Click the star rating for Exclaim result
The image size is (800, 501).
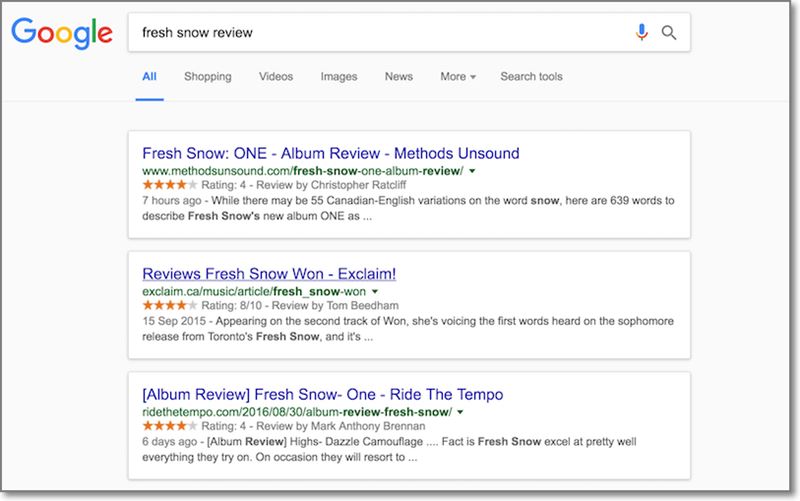click(x=169, y=305)
